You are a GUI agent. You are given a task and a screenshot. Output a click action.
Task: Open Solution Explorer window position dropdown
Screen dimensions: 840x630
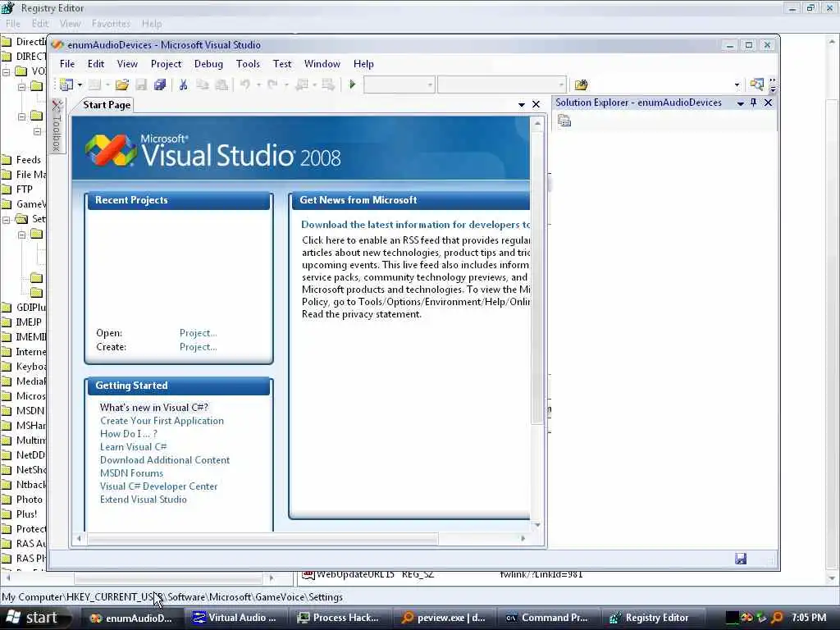coord(741,103)
